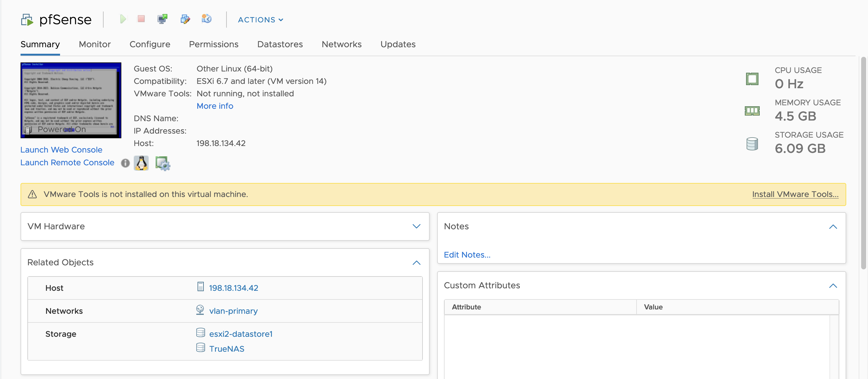
Task: Switch to the Monitor tab
Action: click(95, 44)
